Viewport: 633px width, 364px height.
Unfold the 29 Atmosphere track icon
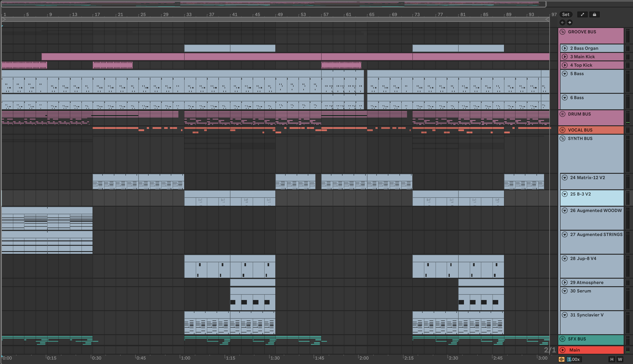pyautogui.click(x=565, y=282)
